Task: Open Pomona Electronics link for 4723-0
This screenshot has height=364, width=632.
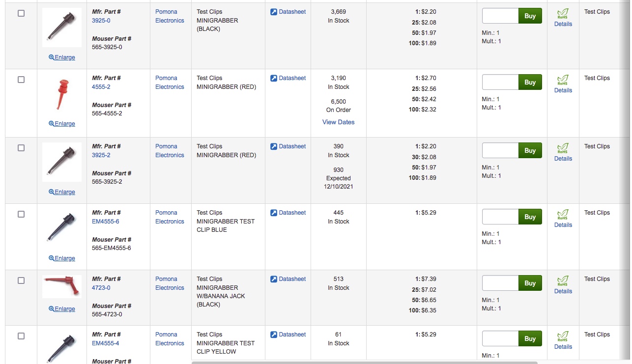Action: click(x=170, y=283)
